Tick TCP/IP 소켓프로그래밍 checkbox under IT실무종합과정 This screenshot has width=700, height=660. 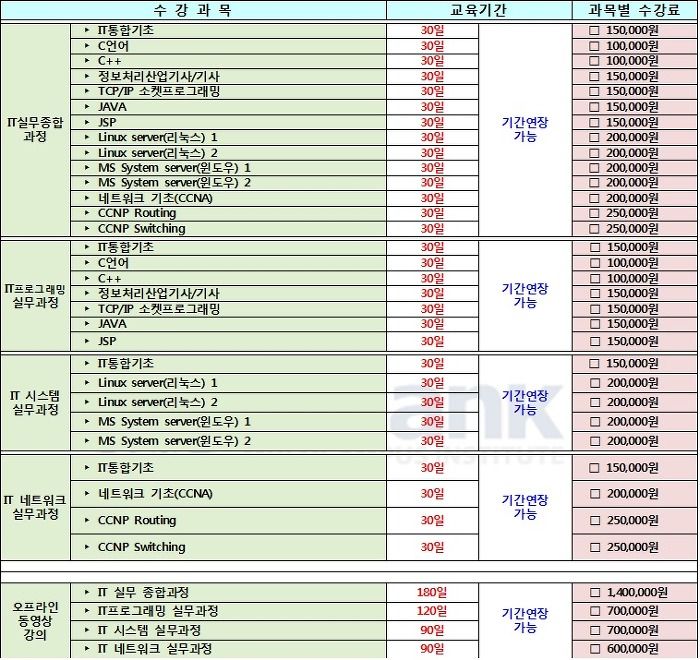click(594, 92)
